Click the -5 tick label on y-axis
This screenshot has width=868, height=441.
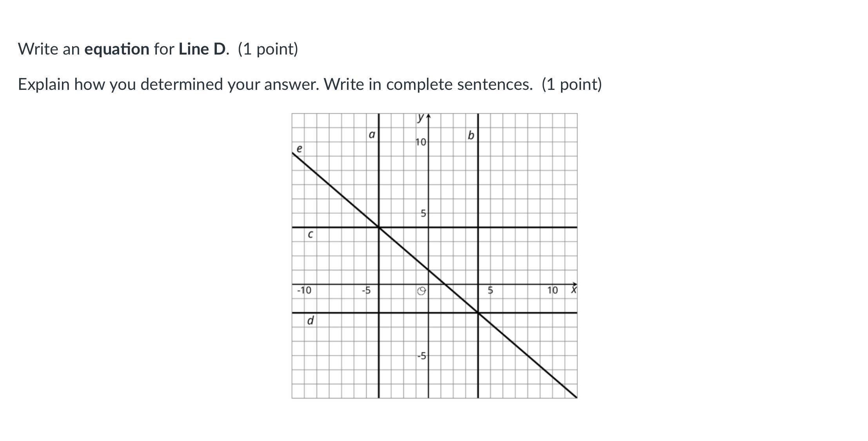(x=421, y=356)
